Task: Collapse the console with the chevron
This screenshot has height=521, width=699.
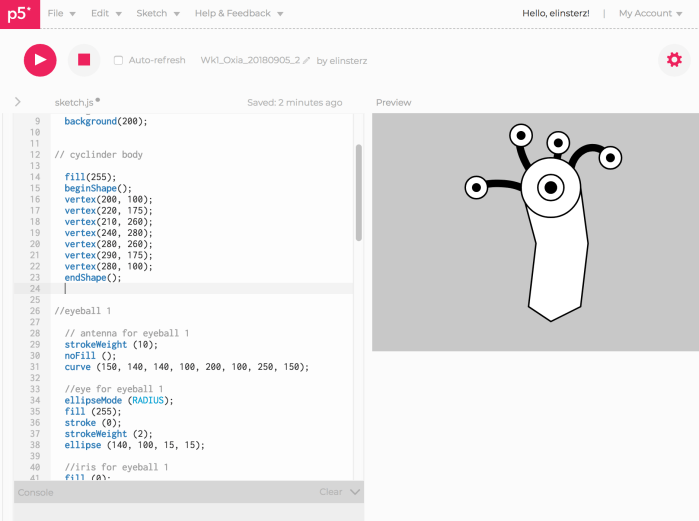Action: pyautogui.click(x=355, y=492)
